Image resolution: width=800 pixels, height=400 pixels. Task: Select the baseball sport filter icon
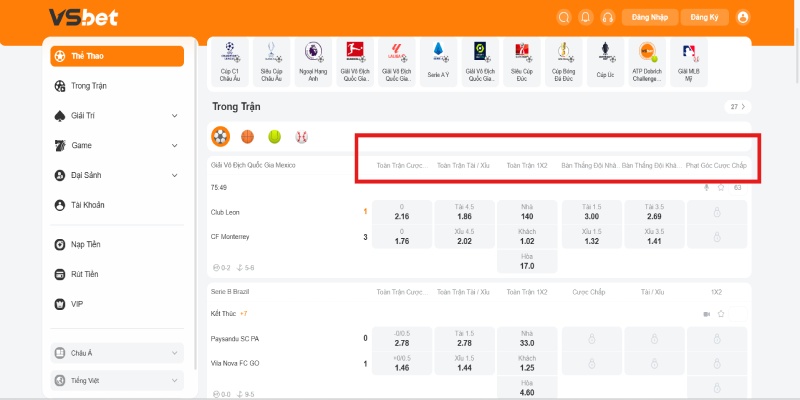pyautogui.click(x=300, y=135)
